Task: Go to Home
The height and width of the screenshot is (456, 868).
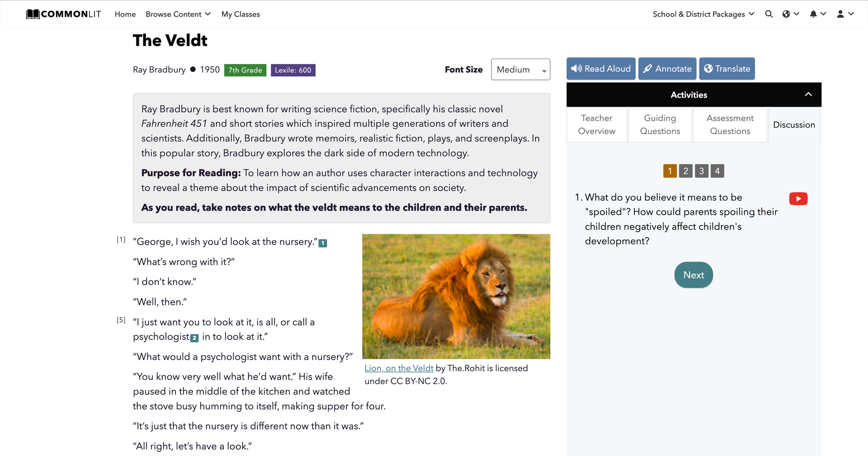Action: [125, 14]
